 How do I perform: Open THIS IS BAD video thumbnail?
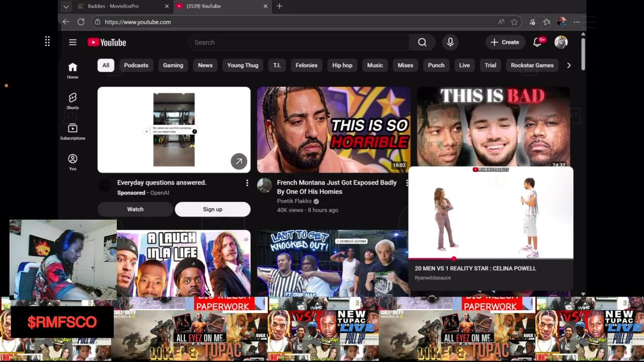(494, 127)
